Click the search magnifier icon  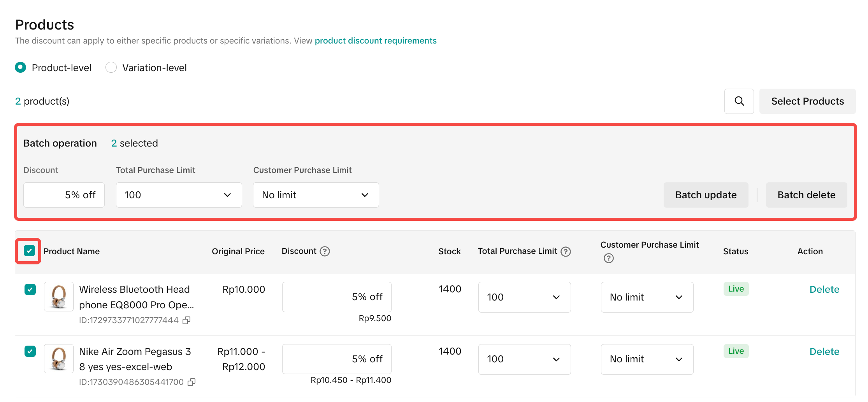[x=739, y=101]
